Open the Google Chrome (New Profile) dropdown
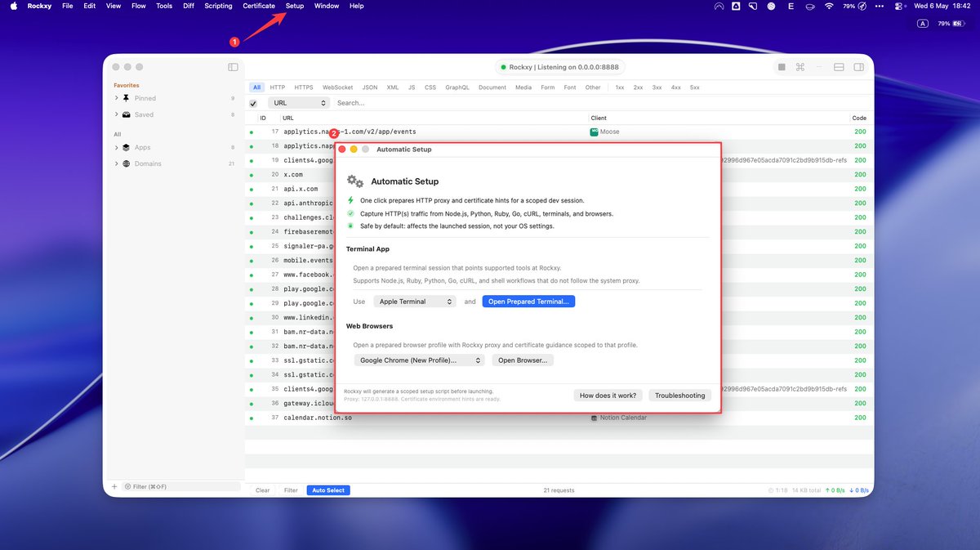Image resolution: width=980 pixels, height=550 pixels. click(x=420, y=360)
